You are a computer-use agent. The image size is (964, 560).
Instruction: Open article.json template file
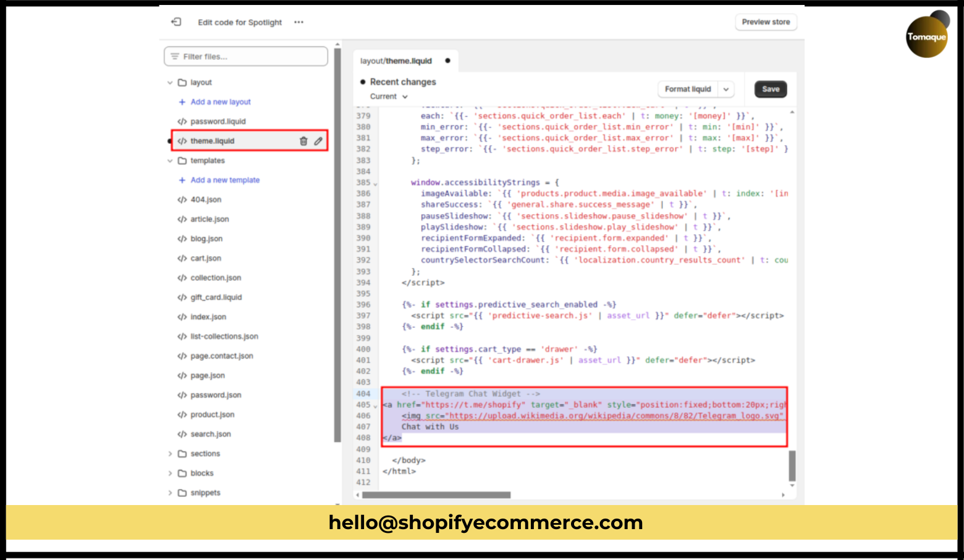(209, 219)
